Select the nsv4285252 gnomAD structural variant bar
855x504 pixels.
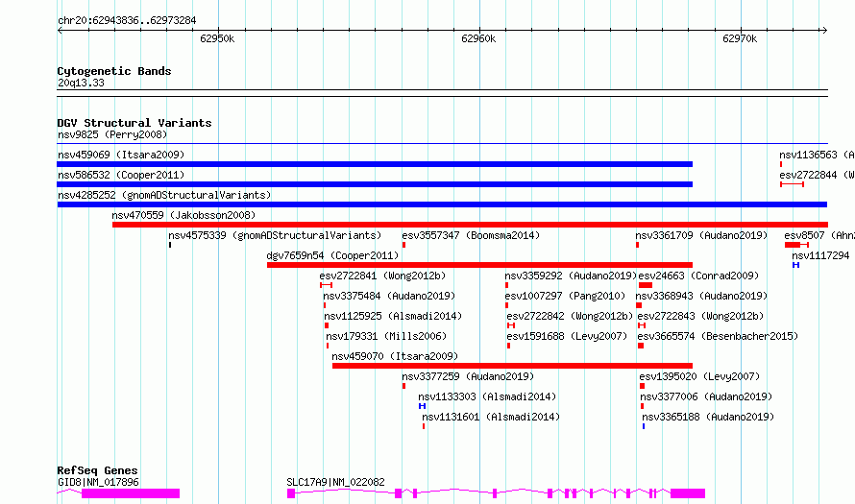click(442, 204)
